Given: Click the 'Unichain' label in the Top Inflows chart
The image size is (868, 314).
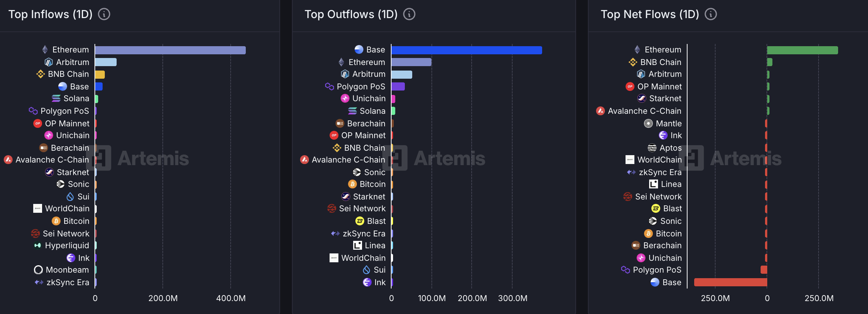Looking at the screenshot, I should [x=73, y=135].
